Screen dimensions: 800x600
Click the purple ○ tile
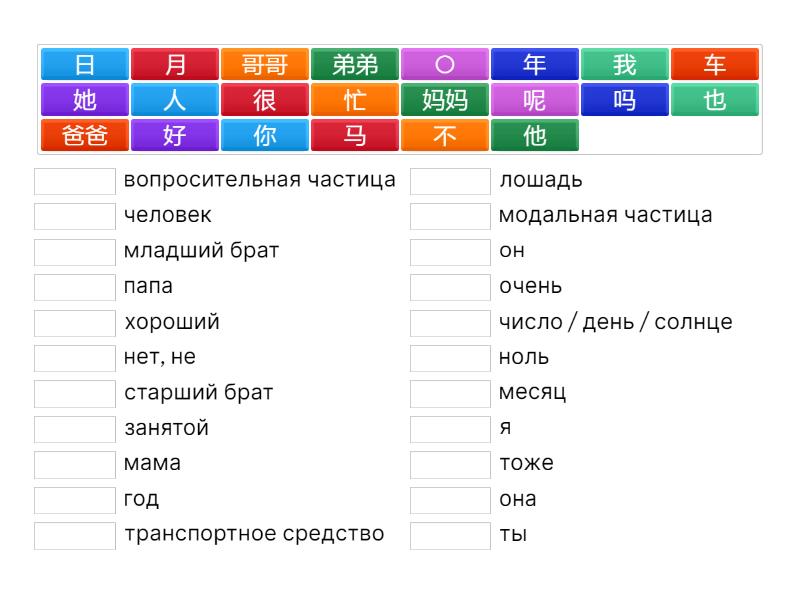445,65
